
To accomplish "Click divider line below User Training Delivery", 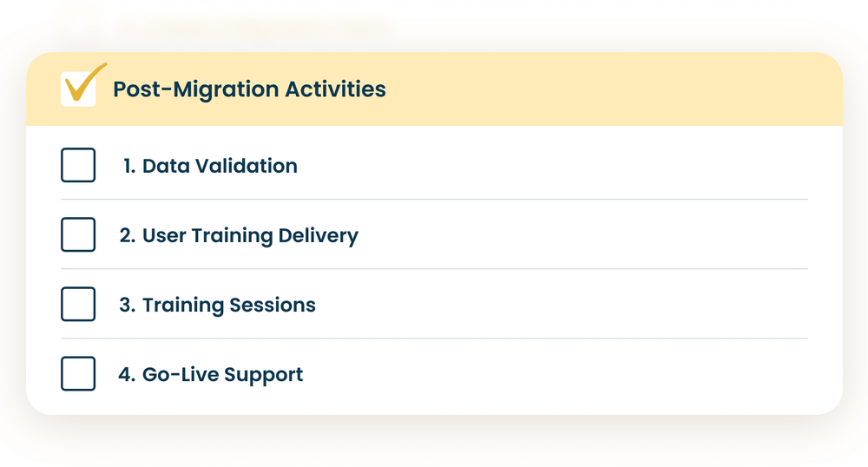I will 434,269.
